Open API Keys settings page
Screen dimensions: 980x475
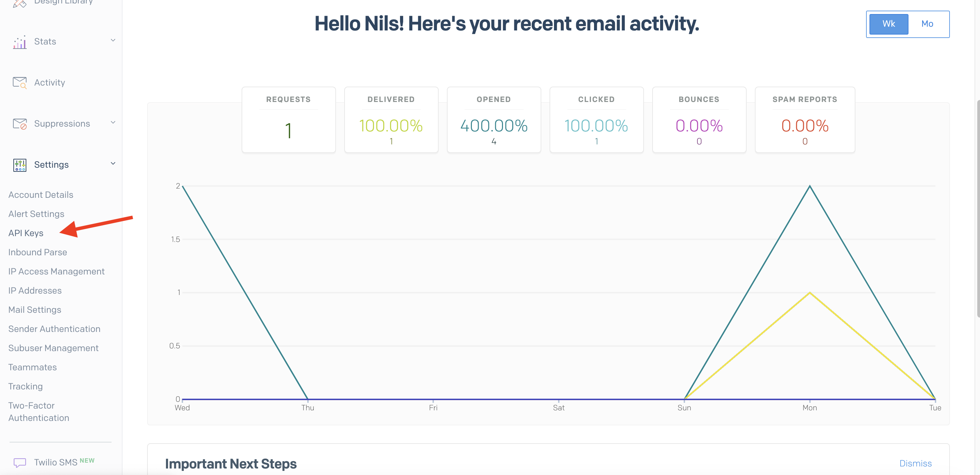(26, 233)
